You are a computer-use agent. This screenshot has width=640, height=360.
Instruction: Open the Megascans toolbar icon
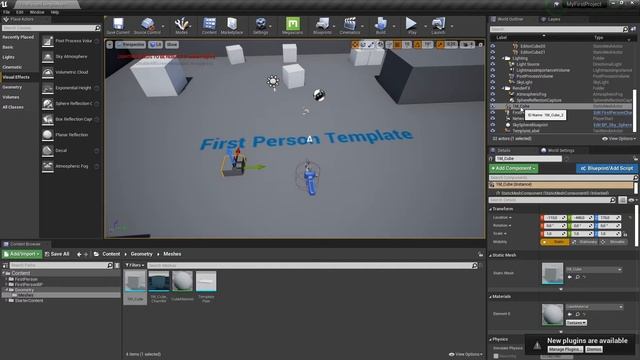293,24
